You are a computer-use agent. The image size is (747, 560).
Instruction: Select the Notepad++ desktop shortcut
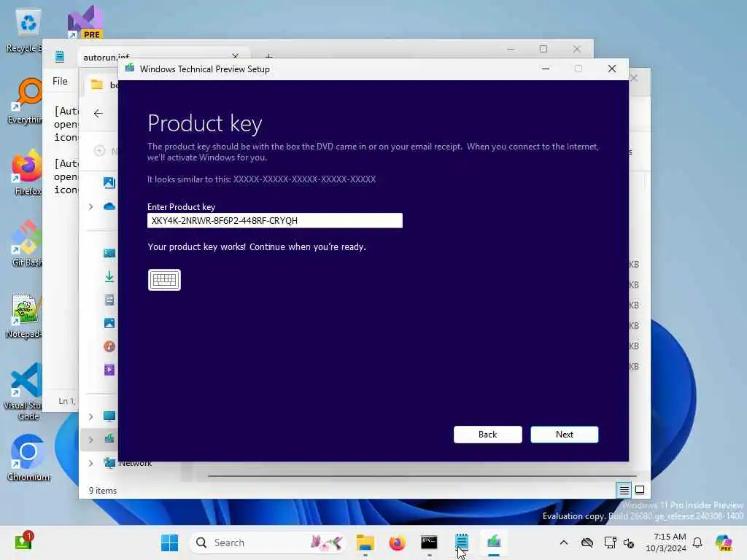click(x=24, y=316)
